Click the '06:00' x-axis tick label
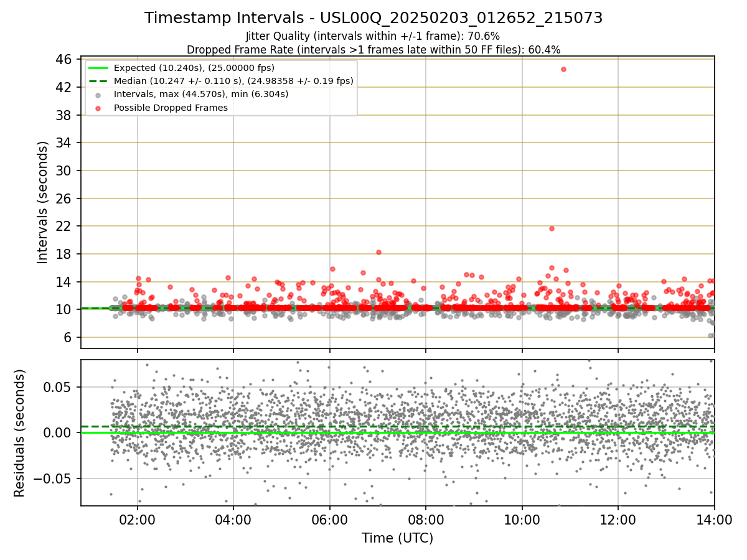This screenshot has height=560, width=747. click(x=330, y=520)
